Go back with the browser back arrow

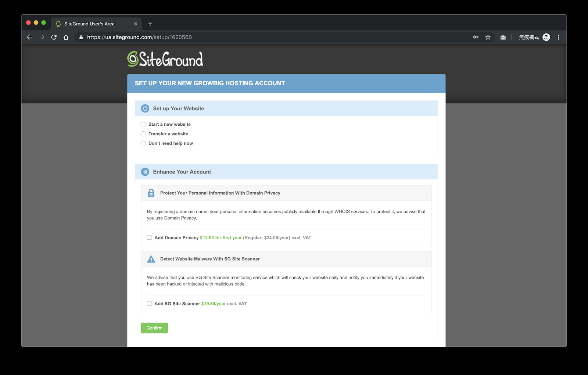30,37
